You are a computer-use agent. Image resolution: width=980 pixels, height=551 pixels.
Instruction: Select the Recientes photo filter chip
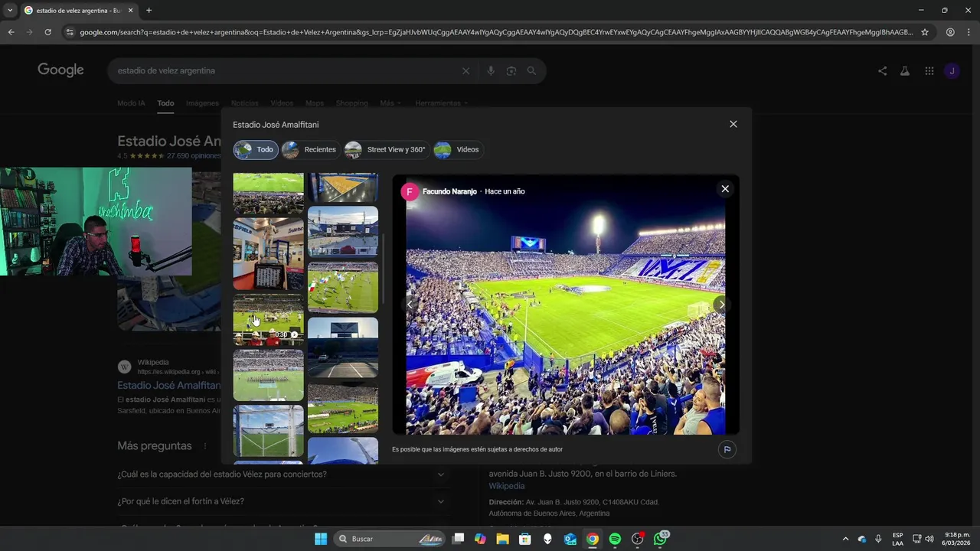pyautogui.click(x=310, y=150)
